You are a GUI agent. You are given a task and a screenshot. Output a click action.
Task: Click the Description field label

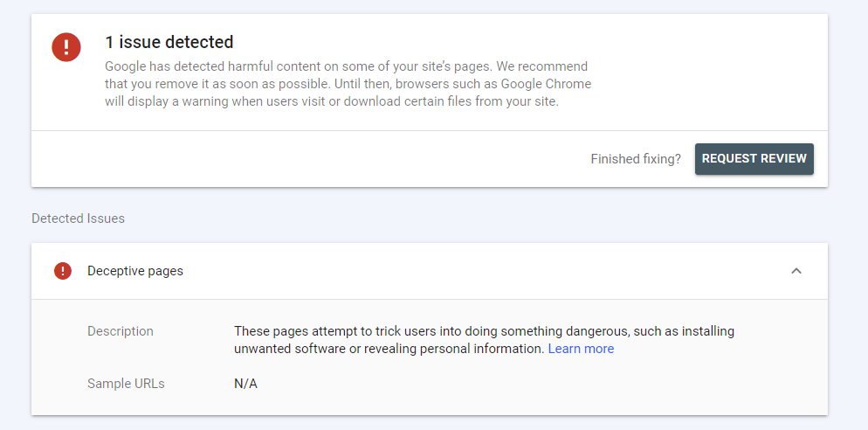[121, 331]
